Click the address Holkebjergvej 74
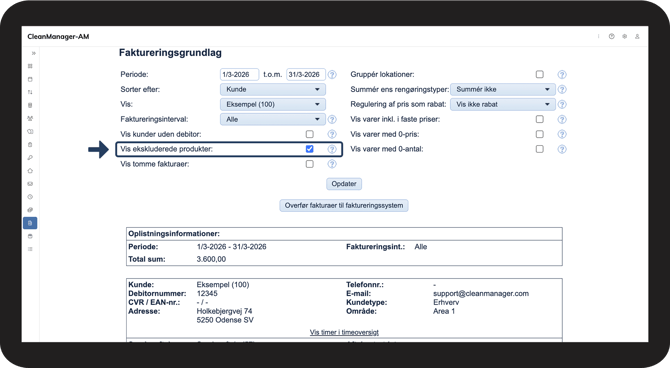This screenshot has height=368, width=670. 224,311
